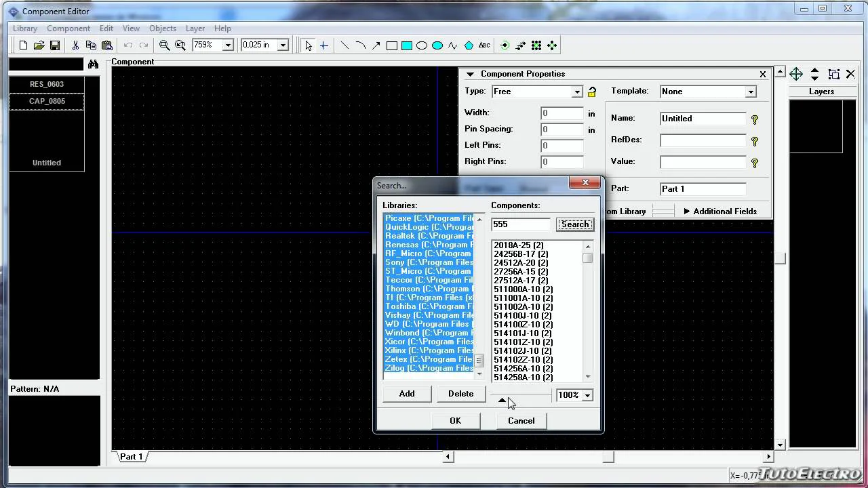Image resolution: width=868 pixels, height=488 pixels.
Task: Open the Type dropdown showing Free
Action: 576,91
